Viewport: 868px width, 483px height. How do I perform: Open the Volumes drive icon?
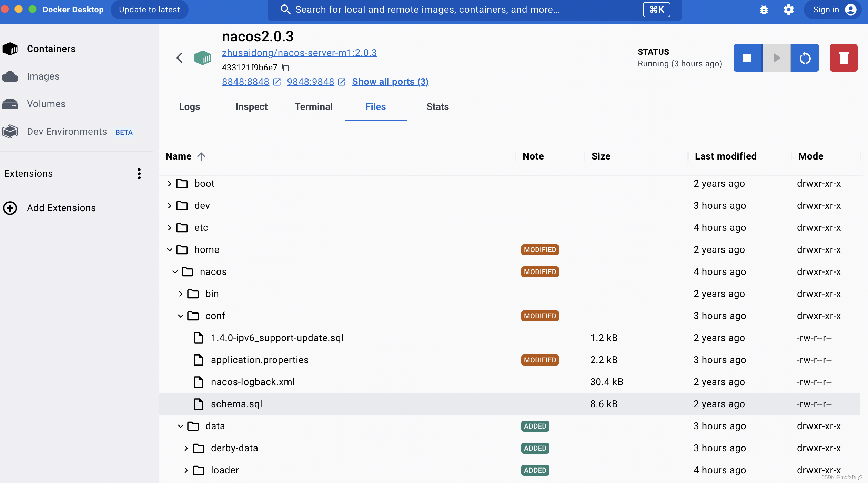point(10,104)
